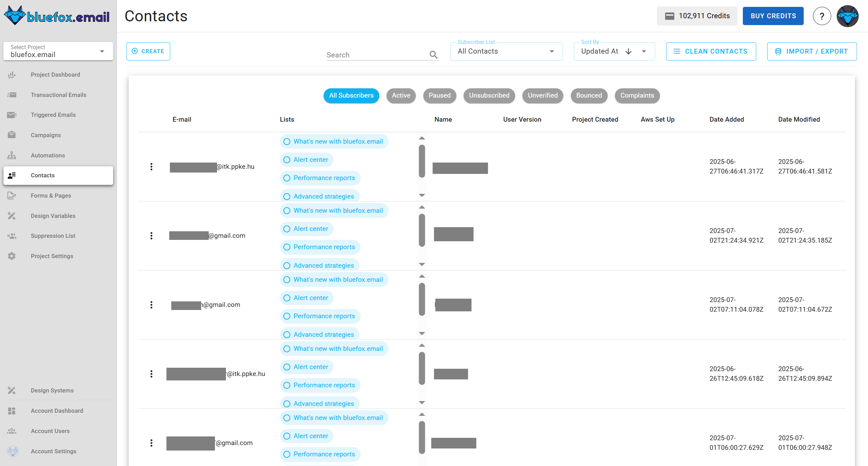The height and width of the screenshot is (466, 868).
Task: Filter by Complaints
Action: click(x=637, y=96)
